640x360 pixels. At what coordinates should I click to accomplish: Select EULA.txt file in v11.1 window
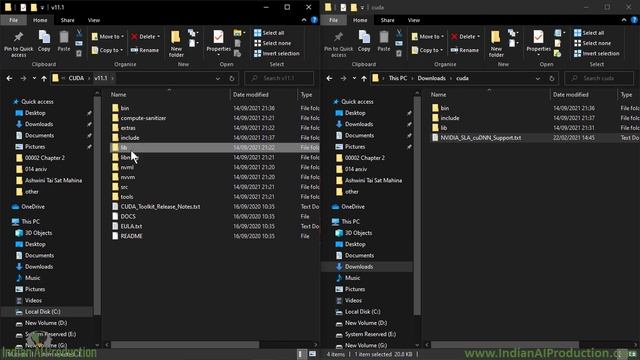point(131,226)
